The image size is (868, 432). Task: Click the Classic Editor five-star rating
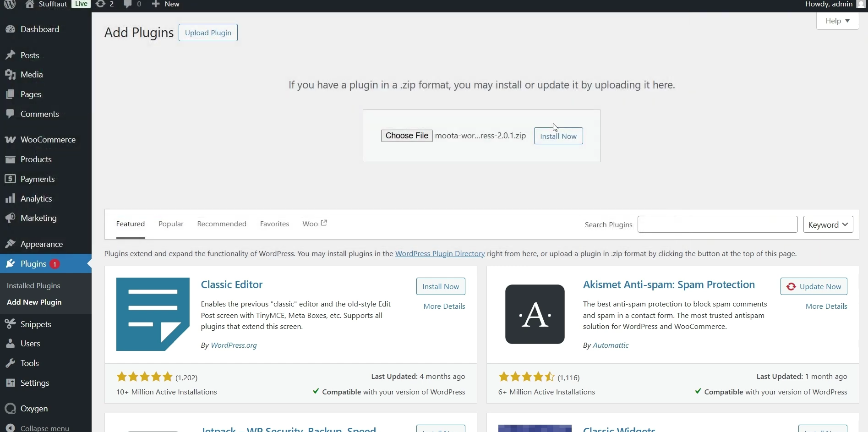[x=144, y=377]
